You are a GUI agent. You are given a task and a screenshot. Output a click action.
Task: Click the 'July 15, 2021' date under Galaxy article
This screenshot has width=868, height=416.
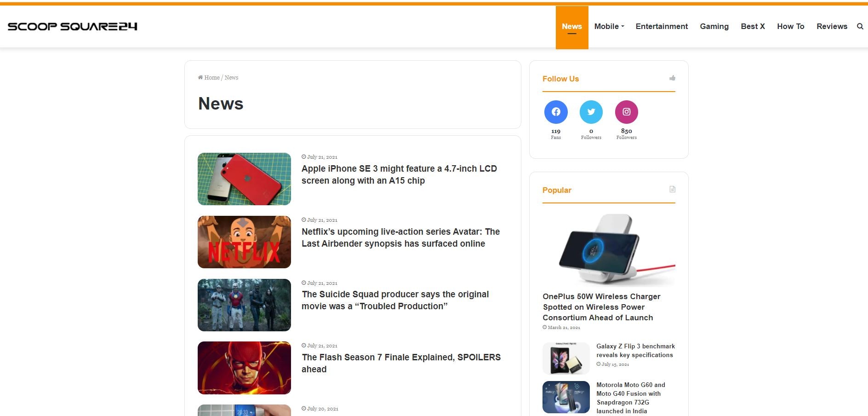coord(613,364)
